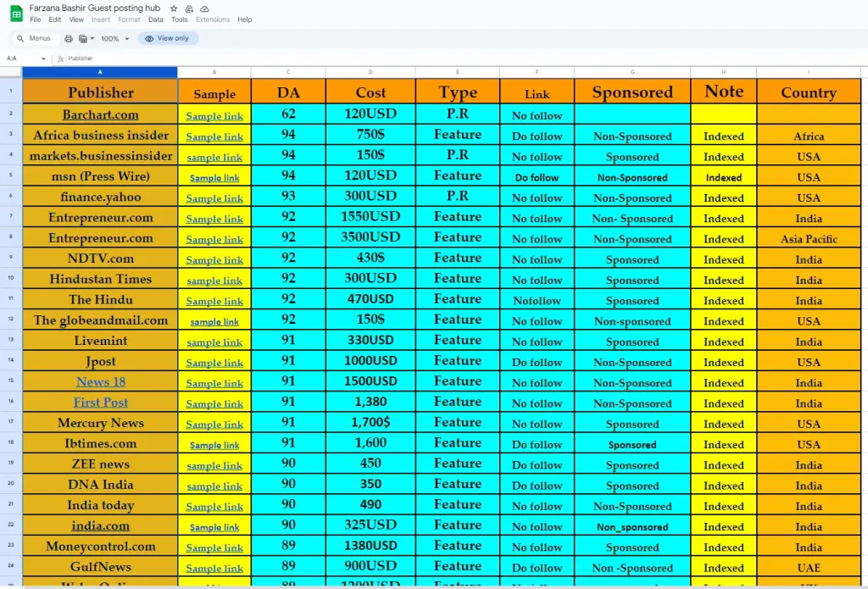Viewport: 868px width, 589px height.
Task: Star the Farzana Bashir spreadsheet
Action: (x=174, y=8)
